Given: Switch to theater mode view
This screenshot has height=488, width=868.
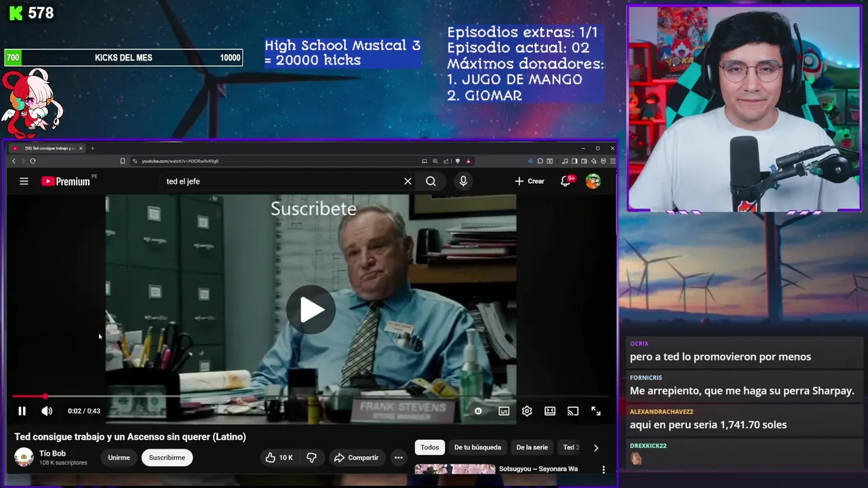Looking at the screenshot, I should 550,411.
